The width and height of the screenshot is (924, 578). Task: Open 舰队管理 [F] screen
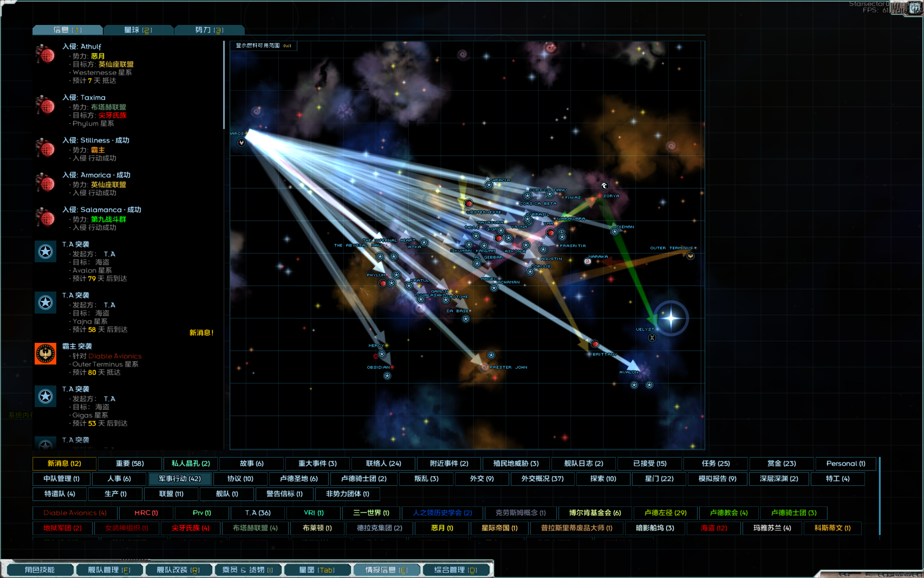click(109, 570)
